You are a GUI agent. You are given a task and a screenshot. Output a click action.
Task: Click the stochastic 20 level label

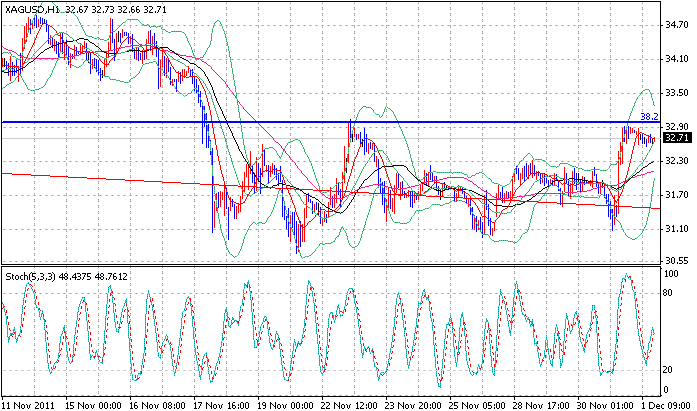[x=669, y=370]
